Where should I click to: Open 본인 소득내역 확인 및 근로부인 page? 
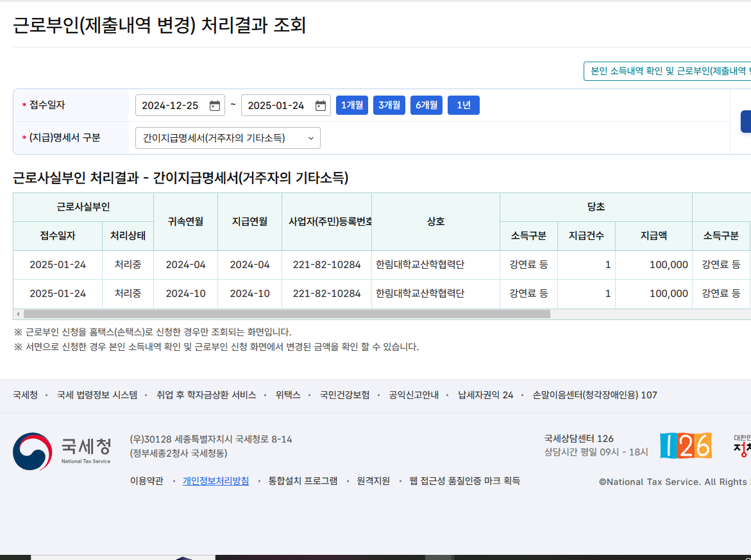(x=667, y=71)
